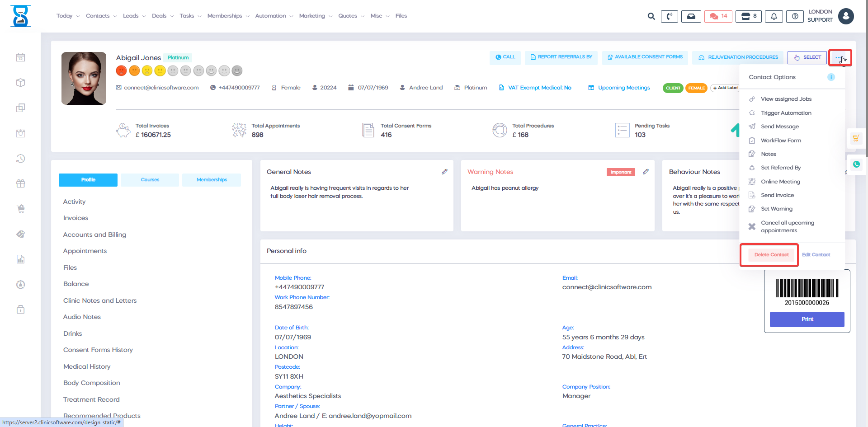Click the Contact Options info icon
This screenshot has height=427, width=868.
click(x=831, y=77)
